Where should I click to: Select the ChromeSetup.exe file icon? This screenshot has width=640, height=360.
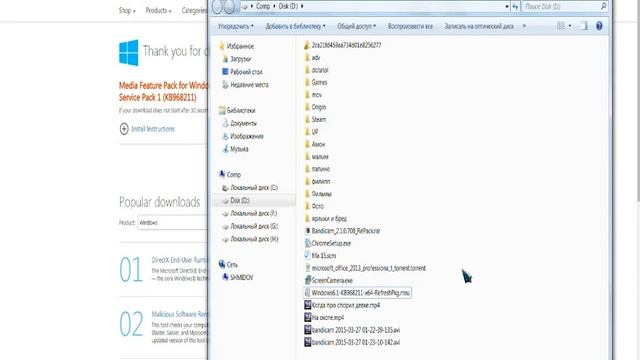tap(307, 243)
